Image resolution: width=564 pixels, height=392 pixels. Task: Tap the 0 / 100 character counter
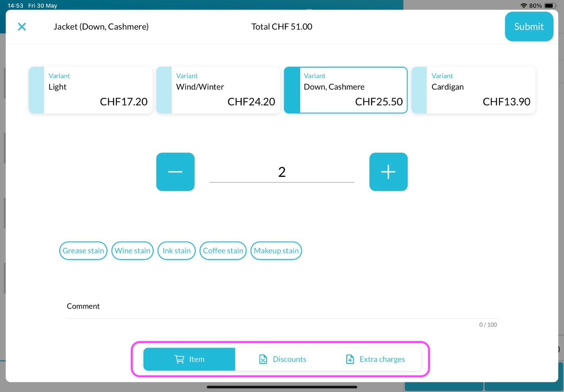488,325
